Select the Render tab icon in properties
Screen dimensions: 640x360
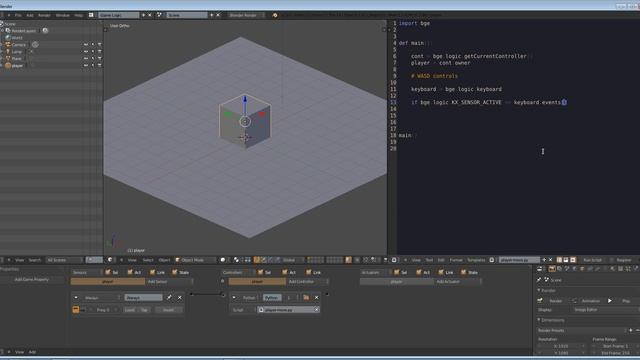coord(552,269)
